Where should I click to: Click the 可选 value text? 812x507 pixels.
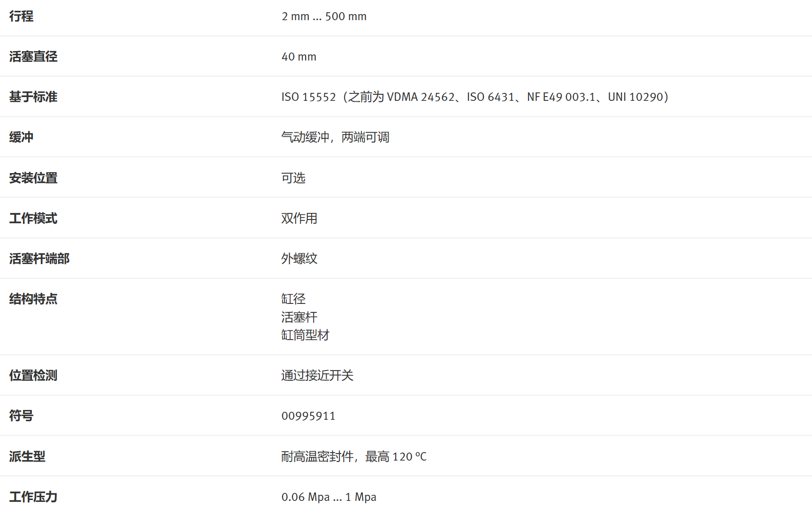click(x=293, y=178)
